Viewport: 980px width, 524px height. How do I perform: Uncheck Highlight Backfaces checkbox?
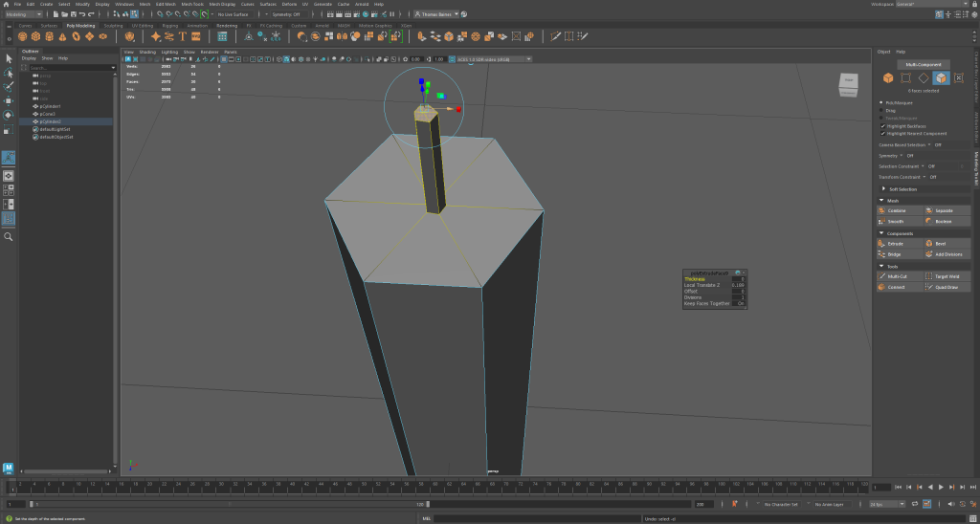coord(882,125)
